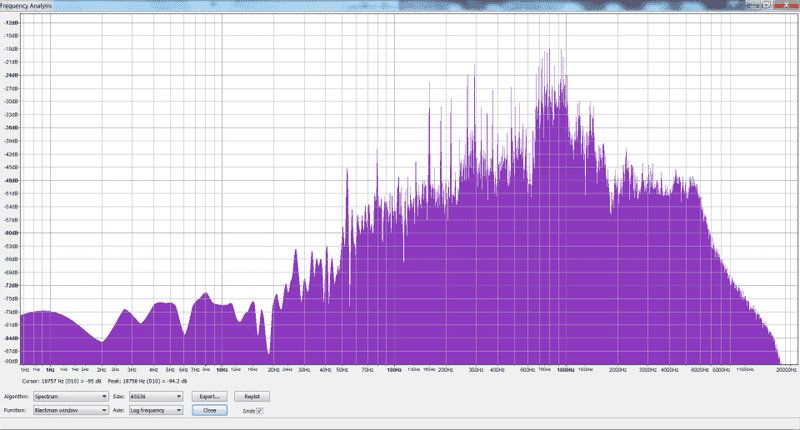Image resolution: width=800 pixels, height=430 pixels.
Task: Click the Peak frequency readout text
Action: tap(150, 381)
